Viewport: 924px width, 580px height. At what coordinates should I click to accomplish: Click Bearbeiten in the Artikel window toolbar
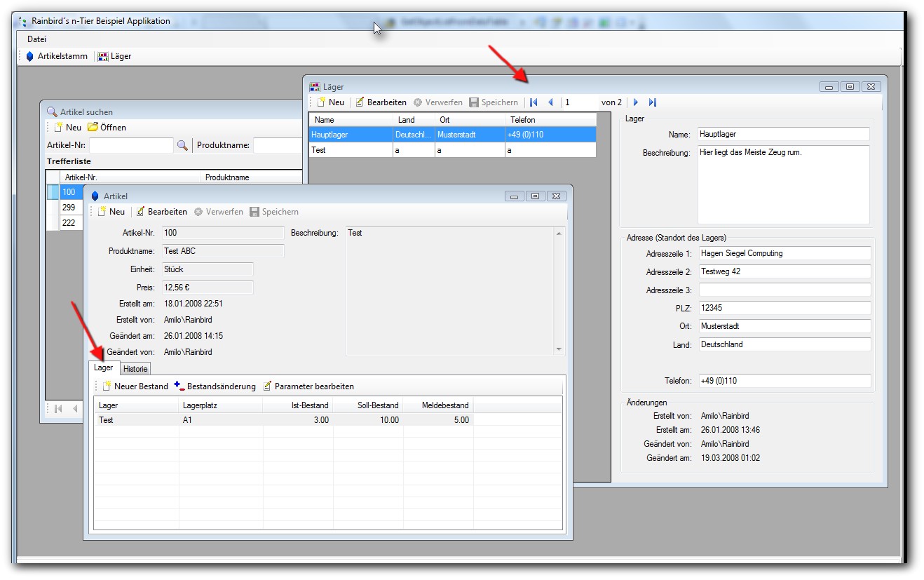coord(161,212)
